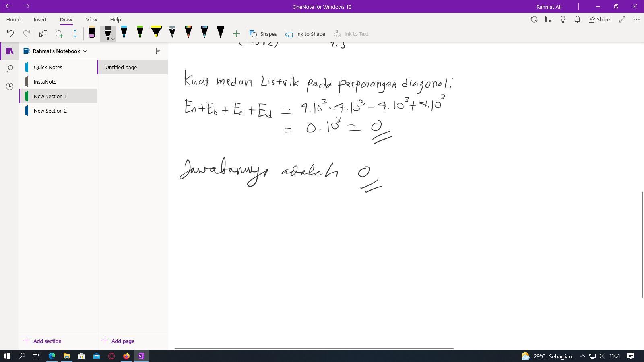This screenshot has width=644, height=362.
Task: Select the Eraser tool
Action: 92,33
